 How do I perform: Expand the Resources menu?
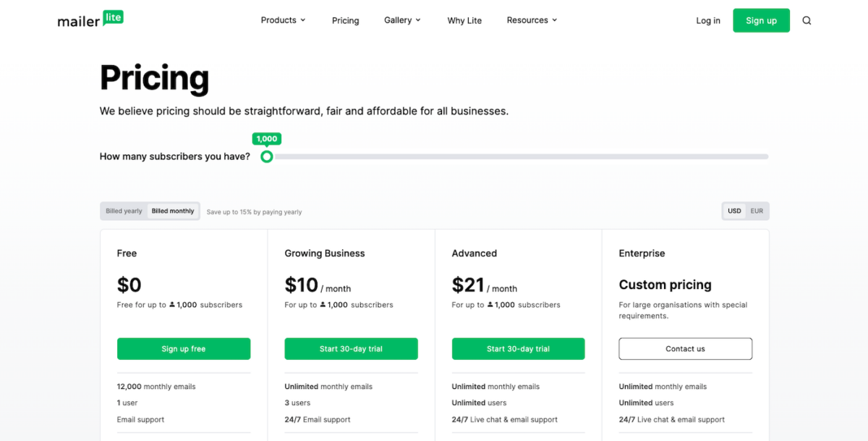click(x=532, y=20)
